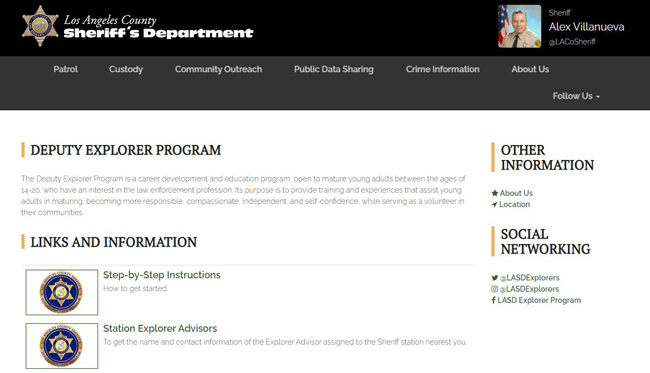The image size is (650, 373).
Task: Click the Links and Information heading
Action: point(114,242)
